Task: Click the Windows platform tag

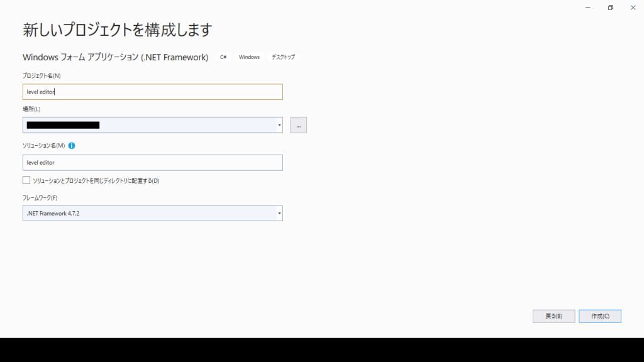Action: tap(249, 57)
